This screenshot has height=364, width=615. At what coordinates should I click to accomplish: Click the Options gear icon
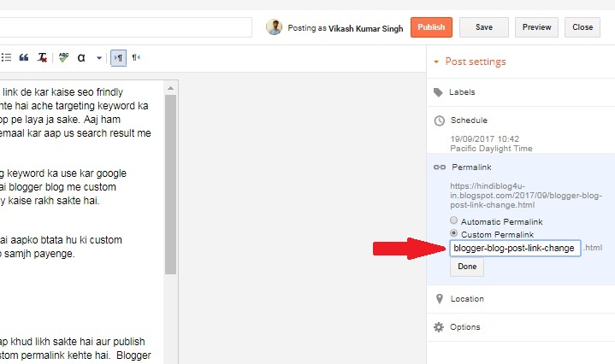coord(439,327)
